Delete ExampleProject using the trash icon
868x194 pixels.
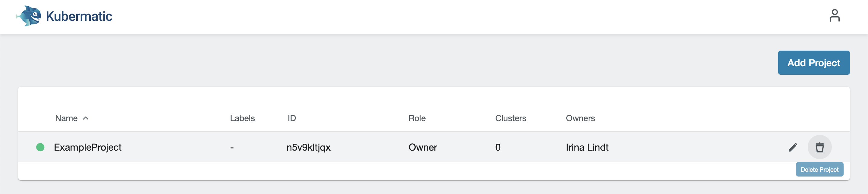(819, 147)
